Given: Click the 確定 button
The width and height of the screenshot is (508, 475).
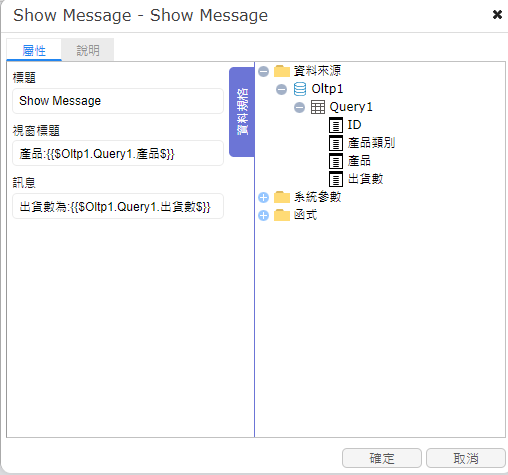Looking at the screenshot, I should [x=382, y=458].
